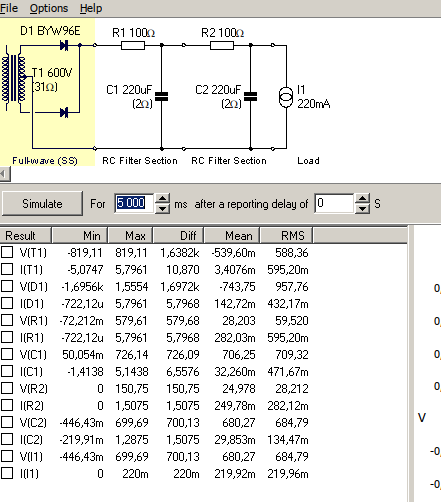Click the Simulate button
Viewport: 441px width, 502px height.
point(42,204)
